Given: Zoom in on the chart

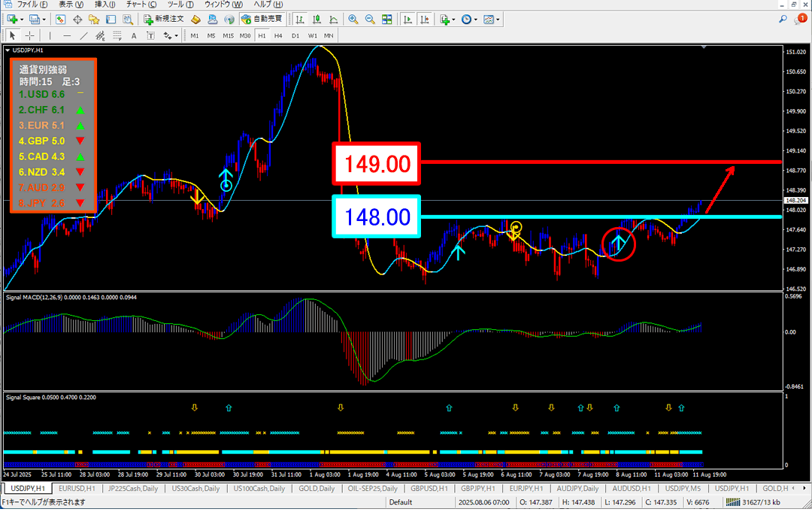Looking at the screenshot, I should (x=353, y=19).
